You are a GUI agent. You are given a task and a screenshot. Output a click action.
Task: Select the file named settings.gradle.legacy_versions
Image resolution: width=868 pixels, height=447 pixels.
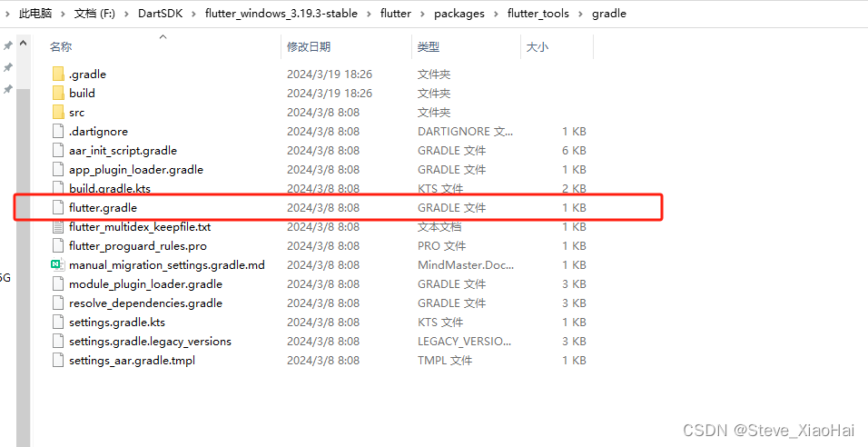point(150,342)
